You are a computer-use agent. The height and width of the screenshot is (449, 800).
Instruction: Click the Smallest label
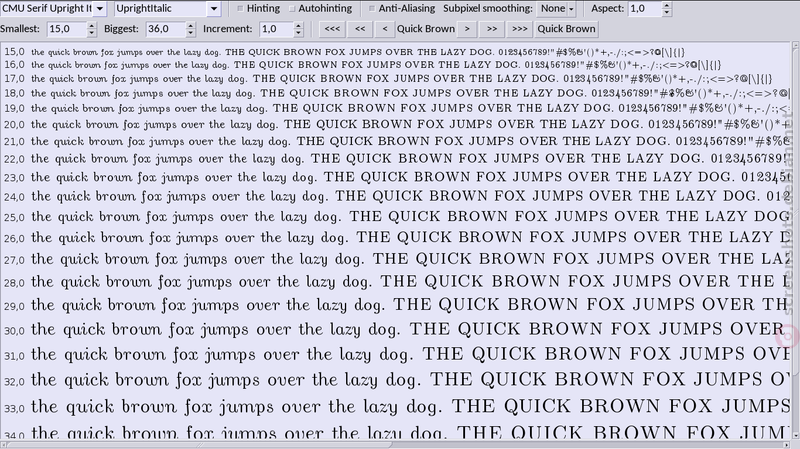click(20, 29)
